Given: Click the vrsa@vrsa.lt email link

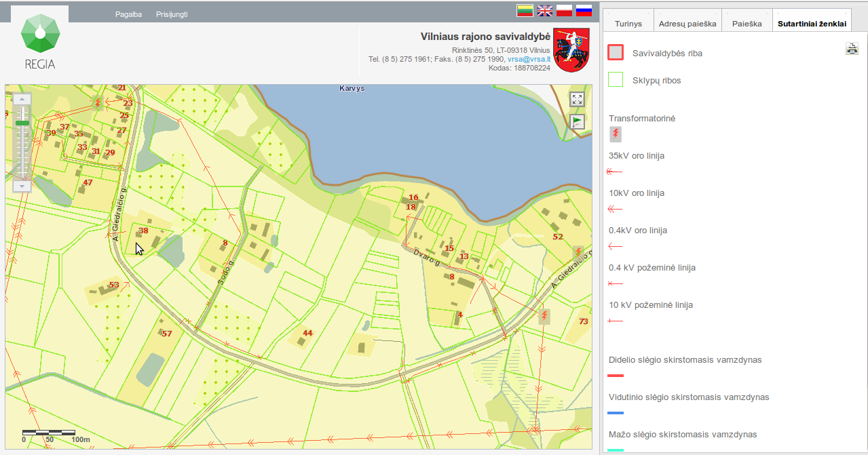Looking at the screenshot, I should 529,59.
